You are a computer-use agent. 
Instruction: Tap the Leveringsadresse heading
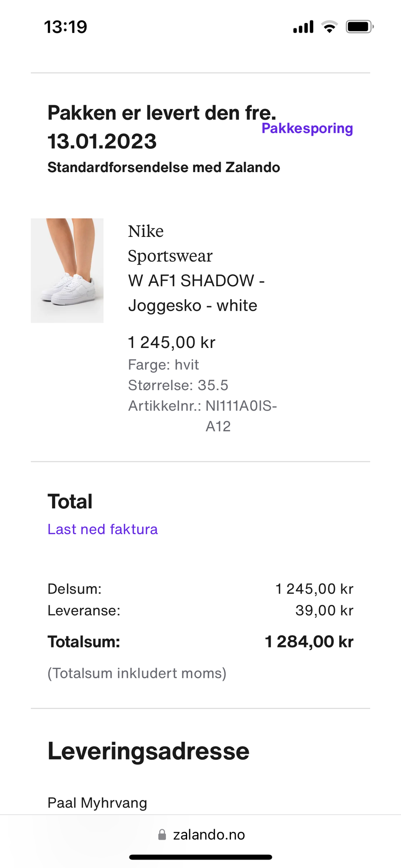(x=148, y=751)
